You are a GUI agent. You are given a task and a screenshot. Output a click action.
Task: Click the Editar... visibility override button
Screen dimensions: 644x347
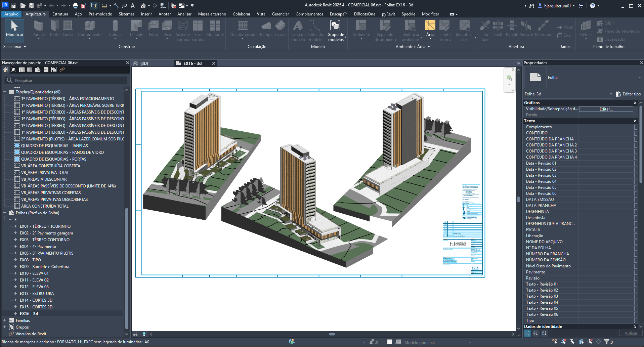click(606, 109)
